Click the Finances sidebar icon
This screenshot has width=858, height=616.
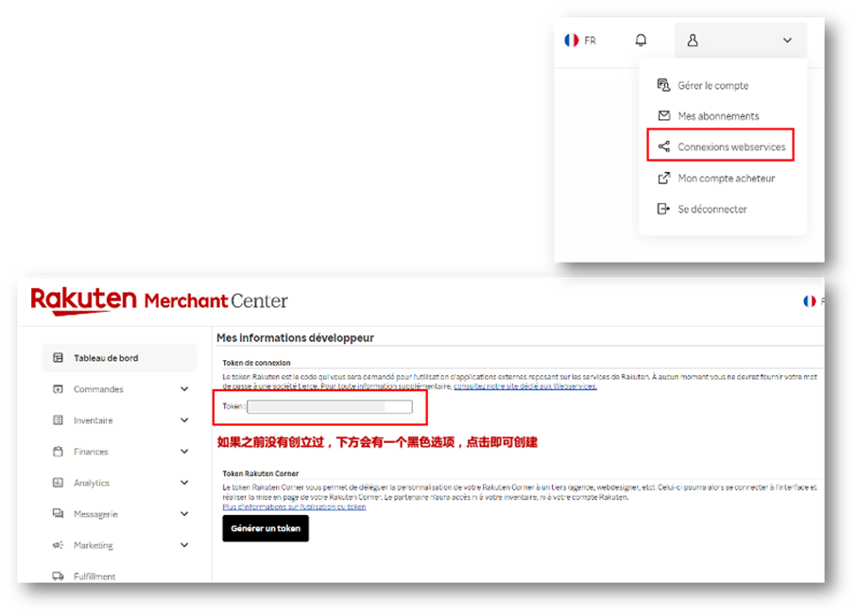58,452
